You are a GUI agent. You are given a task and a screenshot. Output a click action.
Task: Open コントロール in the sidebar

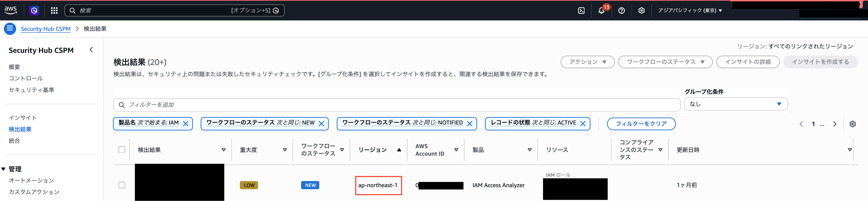click(26, 78)
